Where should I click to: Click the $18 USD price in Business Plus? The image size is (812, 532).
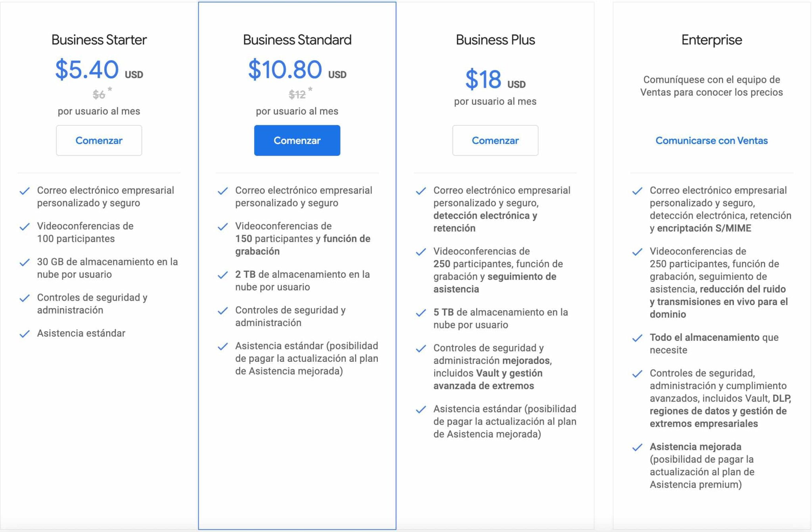click(493, 83)
